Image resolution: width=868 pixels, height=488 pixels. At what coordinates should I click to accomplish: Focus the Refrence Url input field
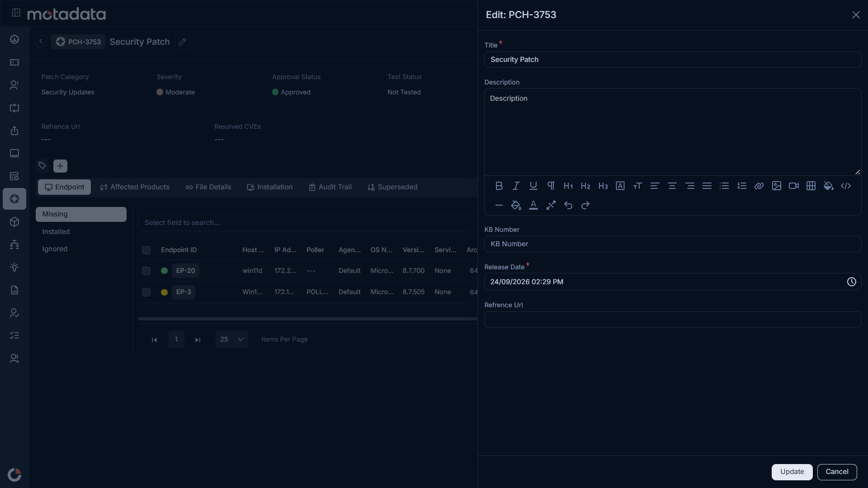(x=673, y=319)
